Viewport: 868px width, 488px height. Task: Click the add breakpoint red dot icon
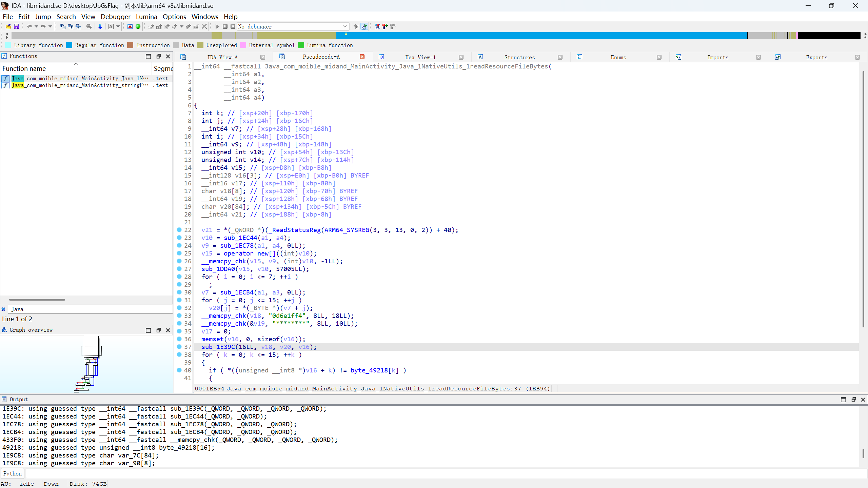[385, 26]
